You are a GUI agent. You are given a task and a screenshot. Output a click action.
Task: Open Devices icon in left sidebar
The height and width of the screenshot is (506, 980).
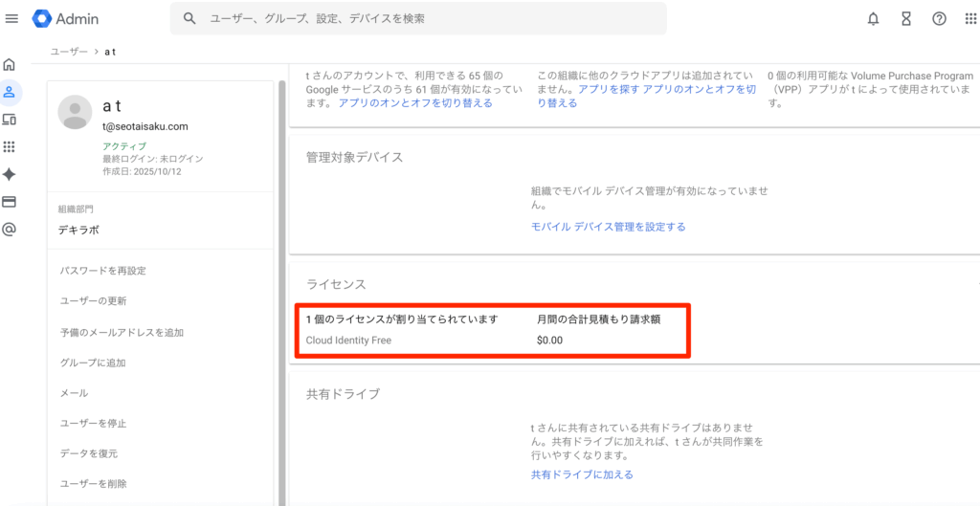click(10, 120)
